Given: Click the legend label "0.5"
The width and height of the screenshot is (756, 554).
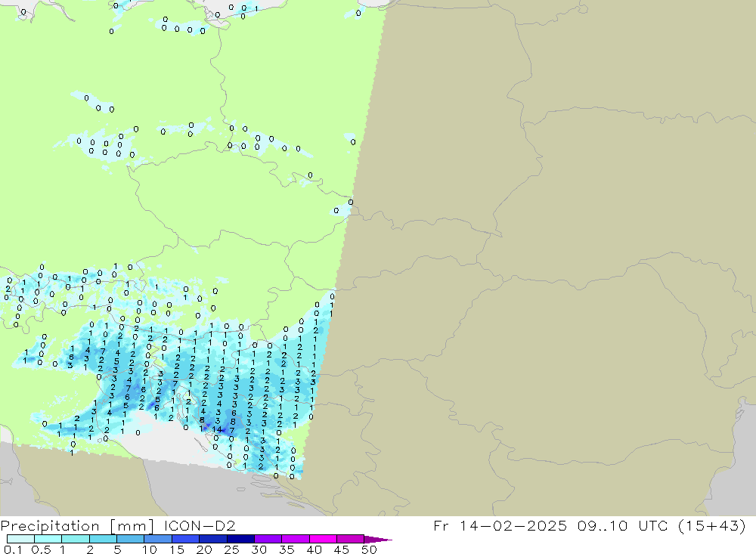Looking at the screenshot, I should pyautogui.click(x=42, y=549).
